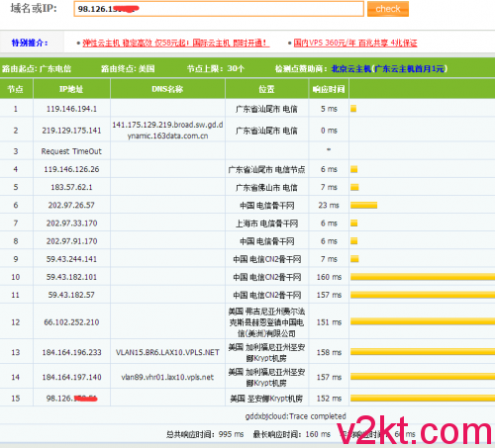Open the red 弹性云主机 promotion link

pyautogui.click(x=176, y=43)
